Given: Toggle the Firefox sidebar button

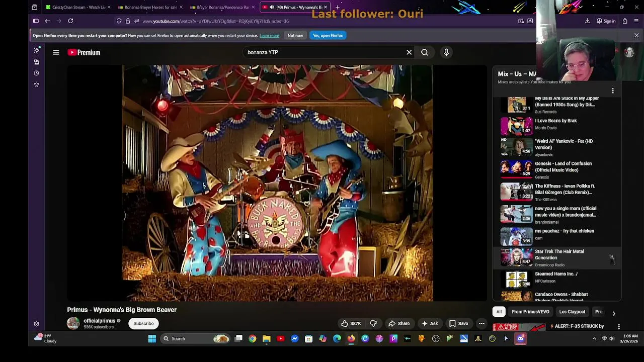Looking at the screenshot, I should pos(36,21).
